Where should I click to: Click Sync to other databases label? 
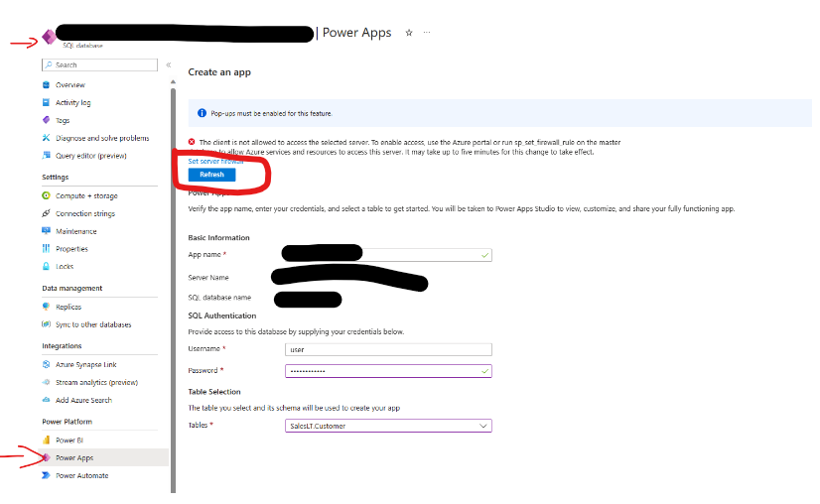(x=93, y=324)
